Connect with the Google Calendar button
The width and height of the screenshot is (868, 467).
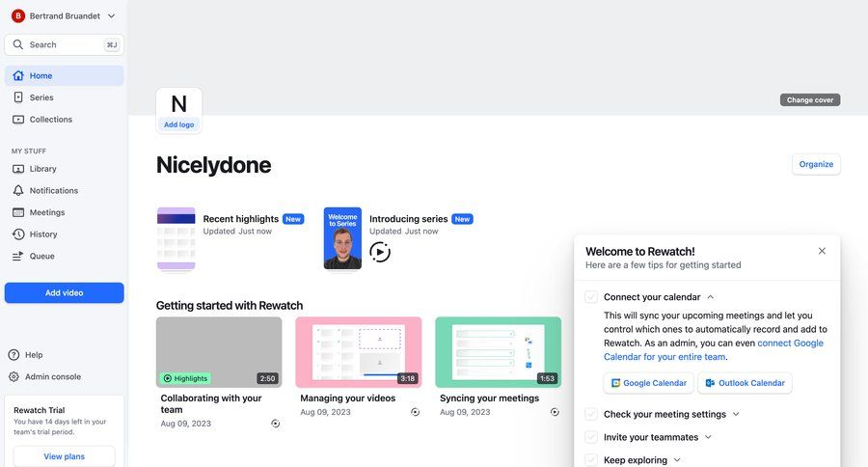coord(648,383)
